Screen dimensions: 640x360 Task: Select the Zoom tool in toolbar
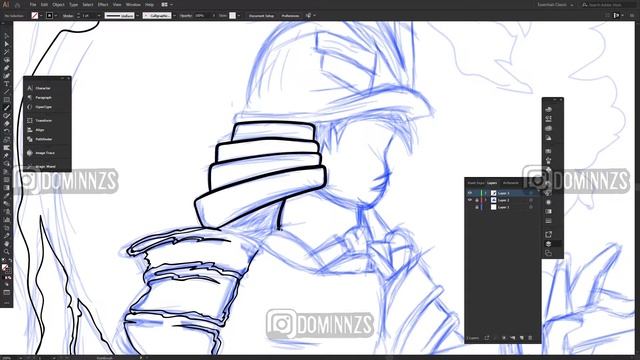[x=7, y=251]
